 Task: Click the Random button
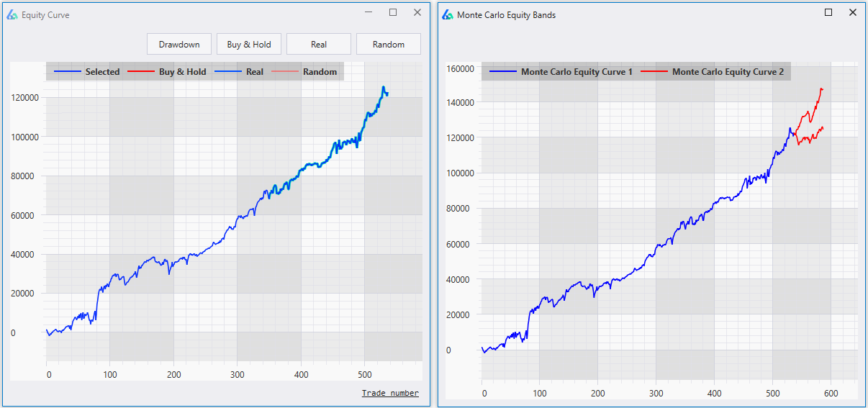point(389,45)
